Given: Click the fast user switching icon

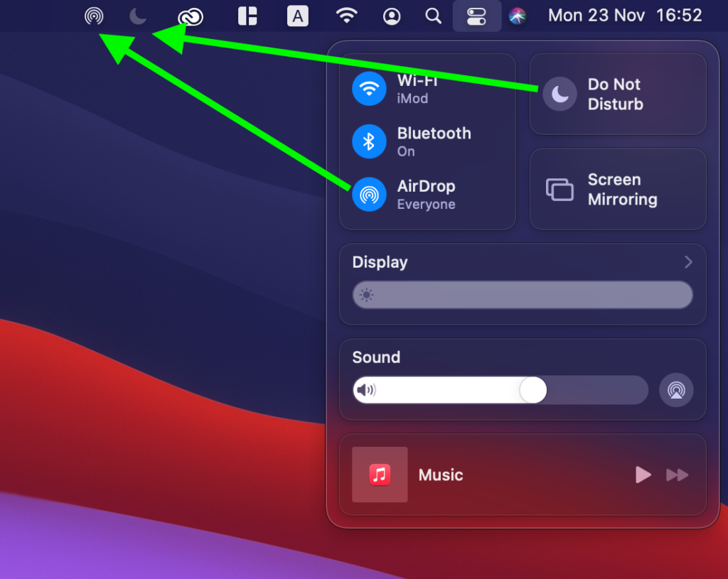Looking at the screenshot, I should (391, 15).
